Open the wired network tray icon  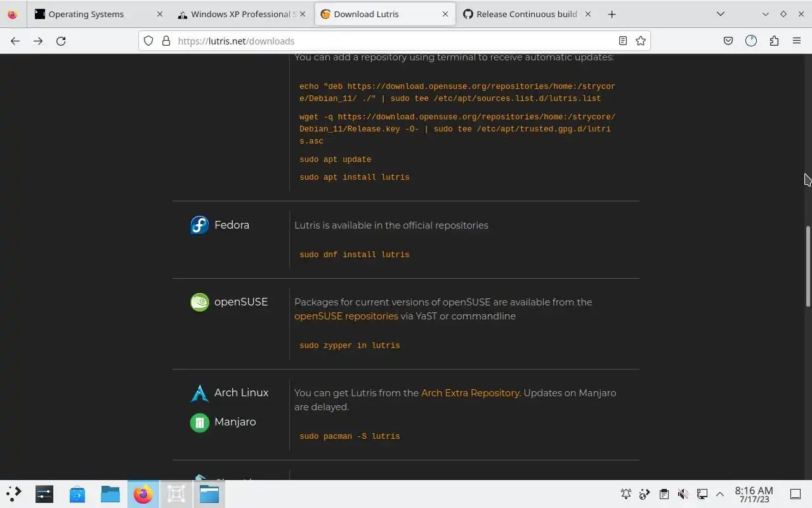point(702,494)
